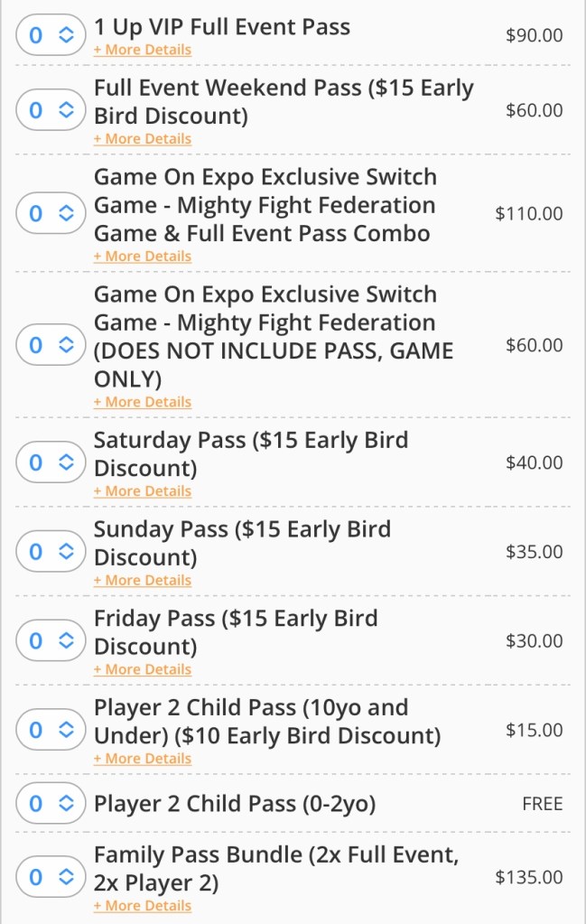
Task: Open Family Pass Bundle quantity dropdown
Action: point(49,877)
